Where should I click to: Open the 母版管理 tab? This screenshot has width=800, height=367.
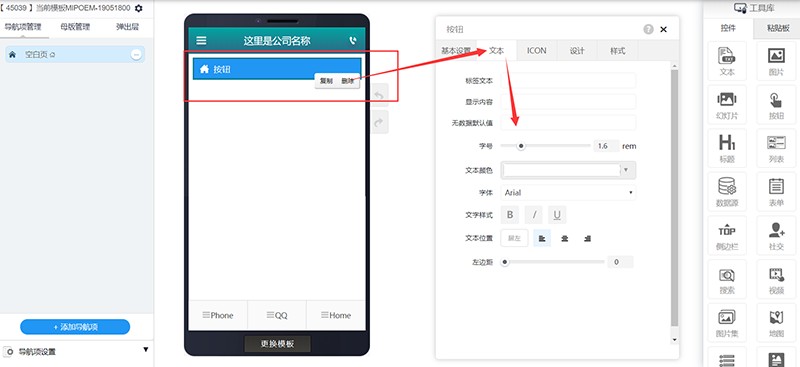(x=75, y=27)
